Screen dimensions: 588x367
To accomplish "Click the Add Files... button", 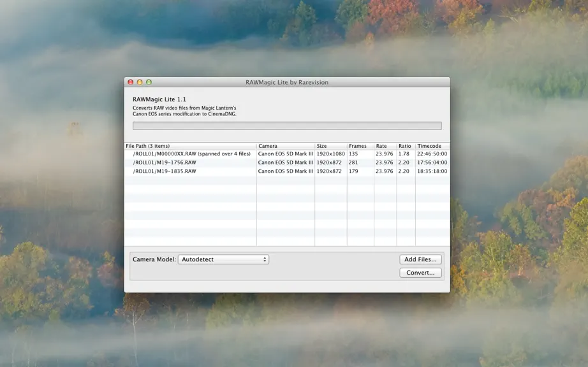I will 420,259.
